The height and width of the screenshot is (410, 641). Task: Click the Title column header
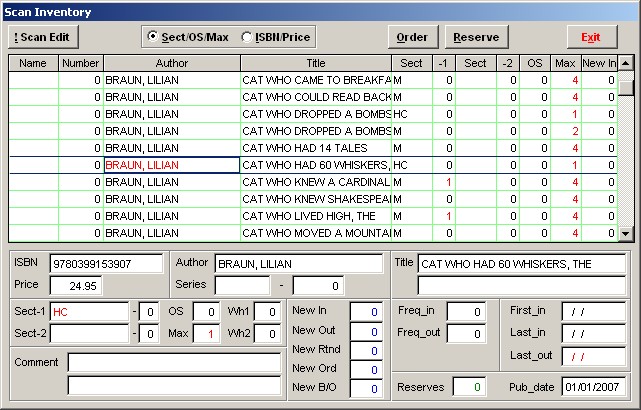(315, 63)
